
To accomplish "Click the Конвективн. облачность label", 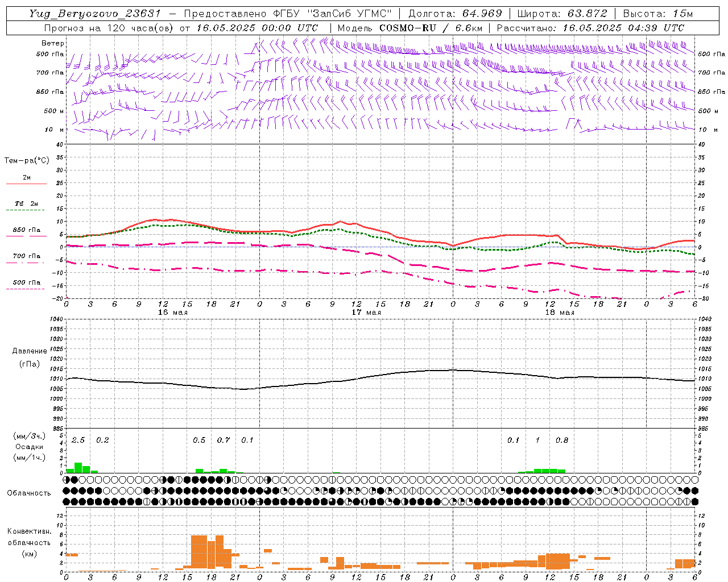I will click(29, 537).
